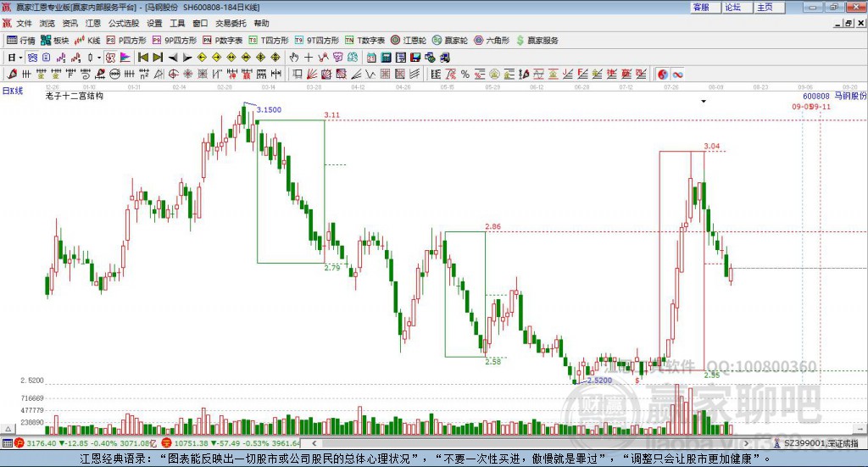
Task: Select the red fan lines drawing tool
Action: pyautogui.click(x=312, y=74)
